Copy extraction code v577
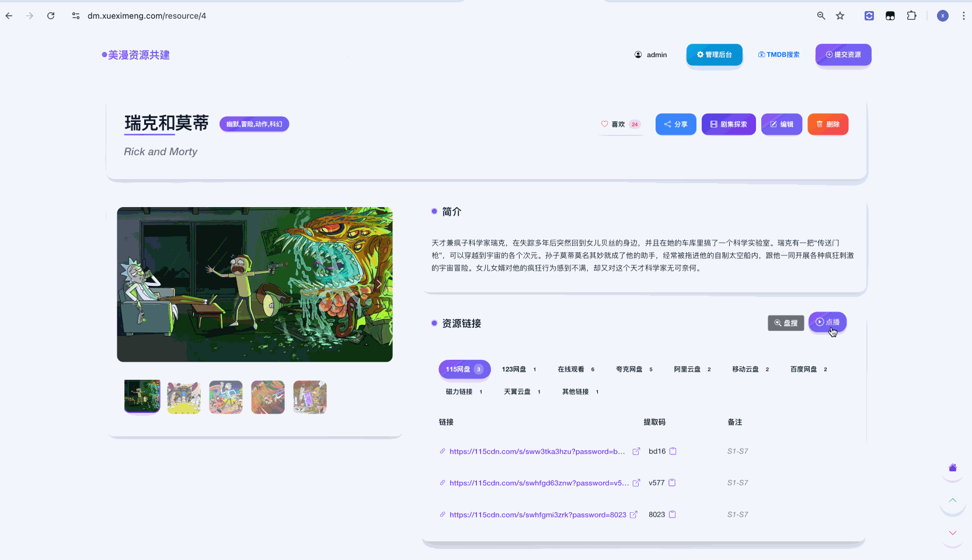 672,482
